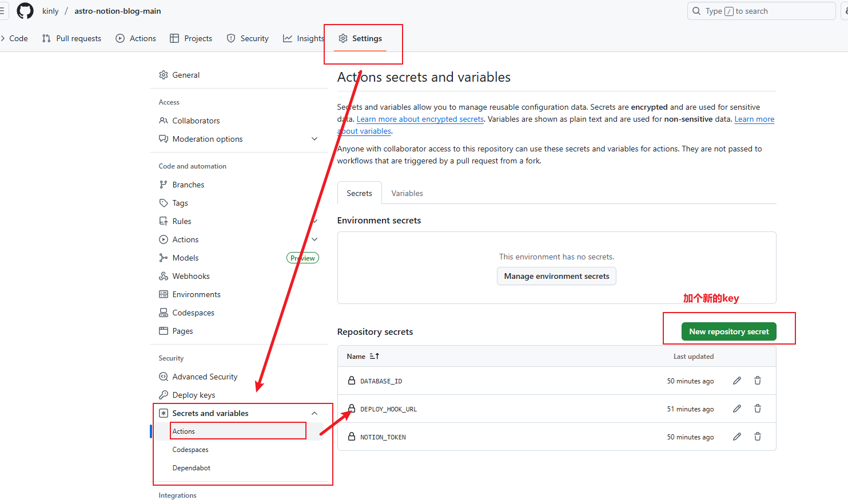Open the Projects tab
Screen dimensions: 848x504
pyautogui.click(x=191, y=38)
